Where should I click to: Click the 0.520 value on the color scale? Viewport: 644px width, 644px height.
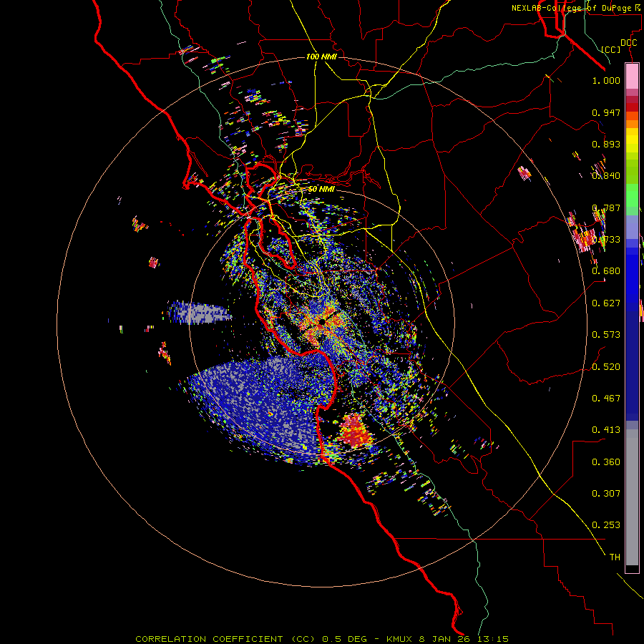point(606,367)
